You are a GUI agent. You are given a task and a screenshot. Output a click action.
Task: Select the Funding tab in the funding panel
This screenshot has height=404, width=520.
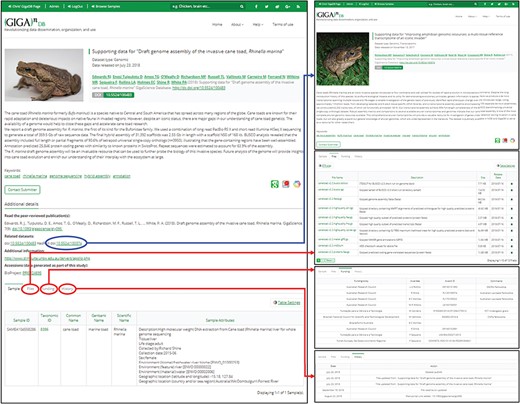pos(345,272)
